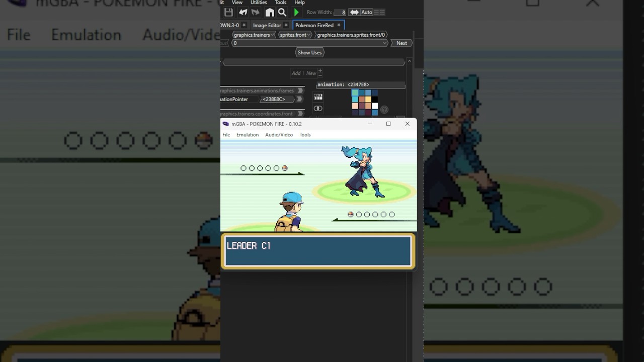
Task: Toggle the Auto row width option
Action: coord(367,12)
